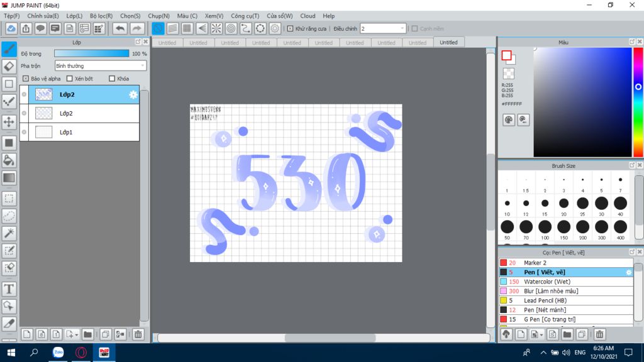The width and height of the screenshot is (644, 362).
Task: Select the Lead Pencil (HB) brush
Action: point(566,300)
